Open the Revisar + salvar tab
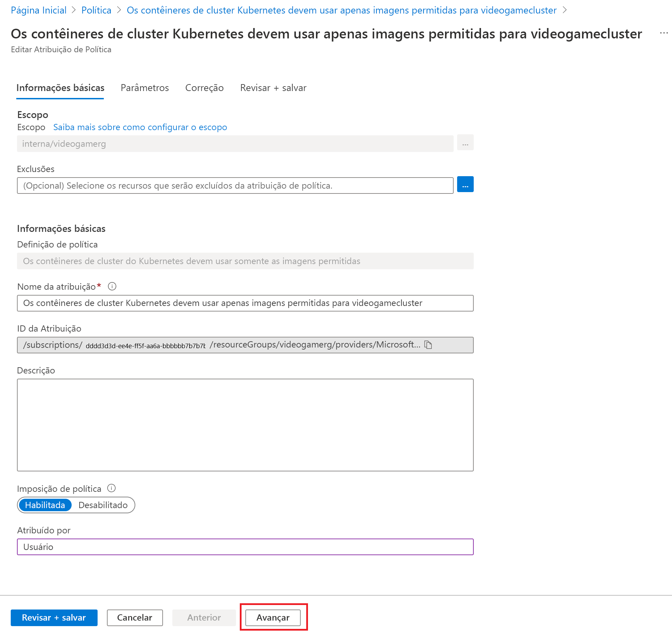This screenshot has height=632, width=672. tap(273, 88)
